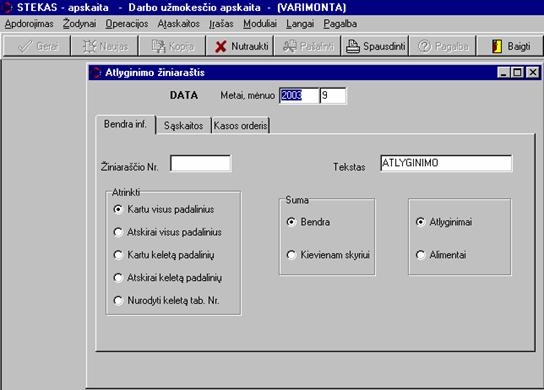This screenshot has height=390, width=544.
Task: Open the Ataskaitos menu
Action: click(x=178, y=24)
